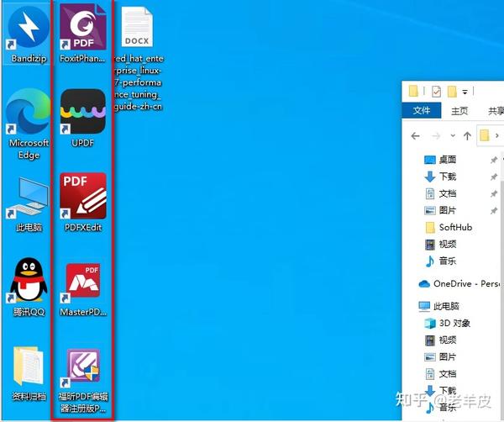Select the UPDF desktop shortcut
This screenshot has width=504, height=422.
(x=83, y=119)
